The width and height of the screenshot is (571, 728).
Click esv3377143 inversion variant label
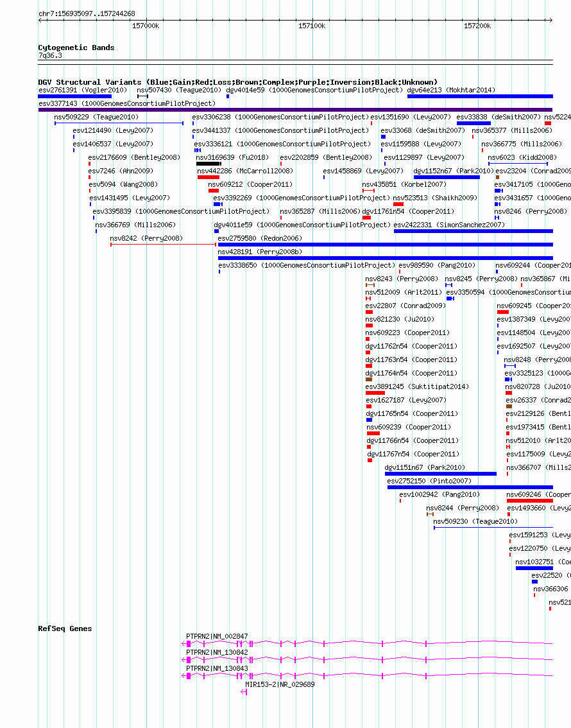127,103
